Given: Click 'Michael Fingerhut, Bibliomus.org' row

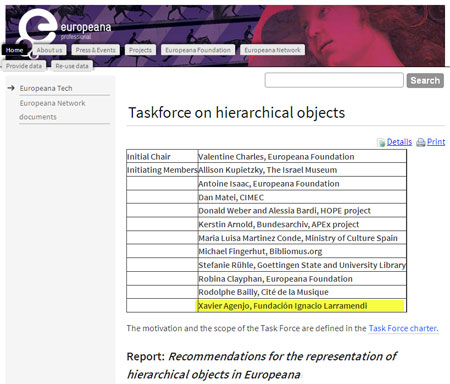Looking at the screenshot, I should click(x=302, y=251).
